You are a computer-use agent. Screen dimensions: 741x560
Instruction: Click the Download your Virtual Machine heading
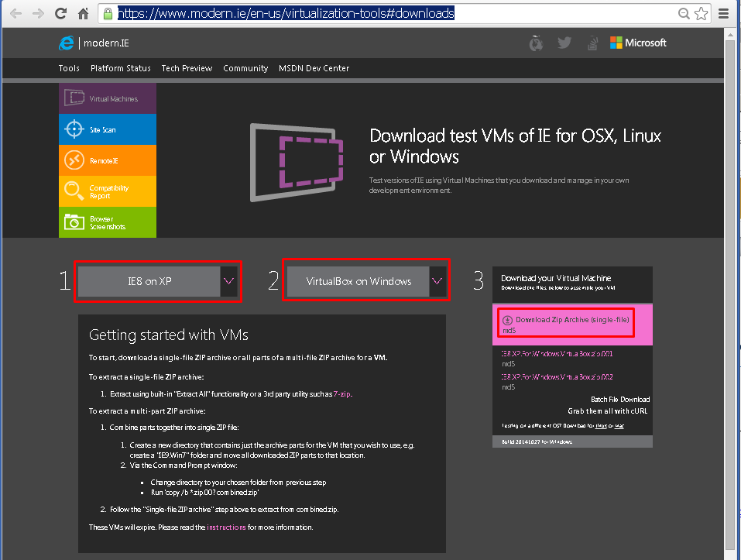[556, 278]
